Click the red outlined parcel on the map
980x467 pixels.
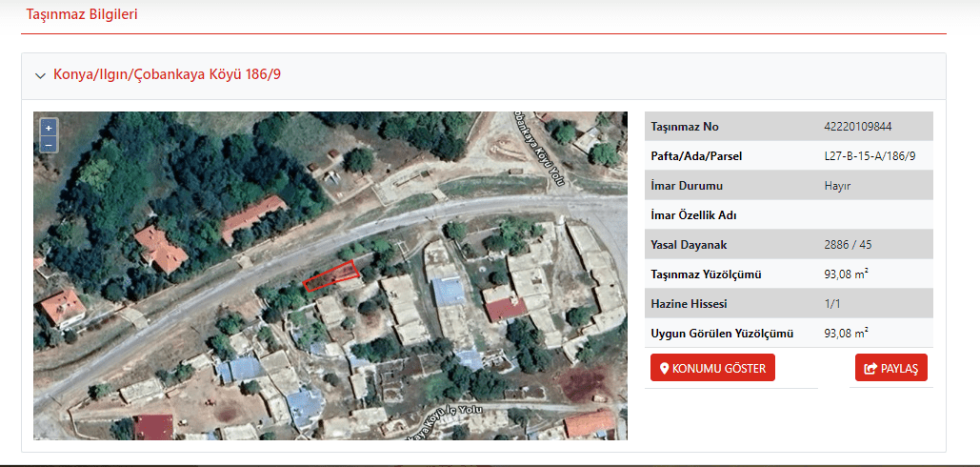[x=330, y=275]
